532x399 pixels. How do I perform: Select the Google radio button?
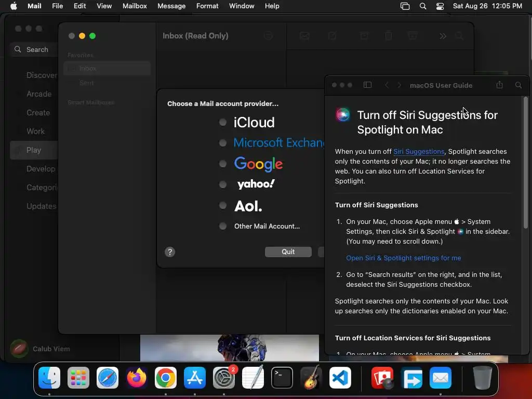[222, 164]
